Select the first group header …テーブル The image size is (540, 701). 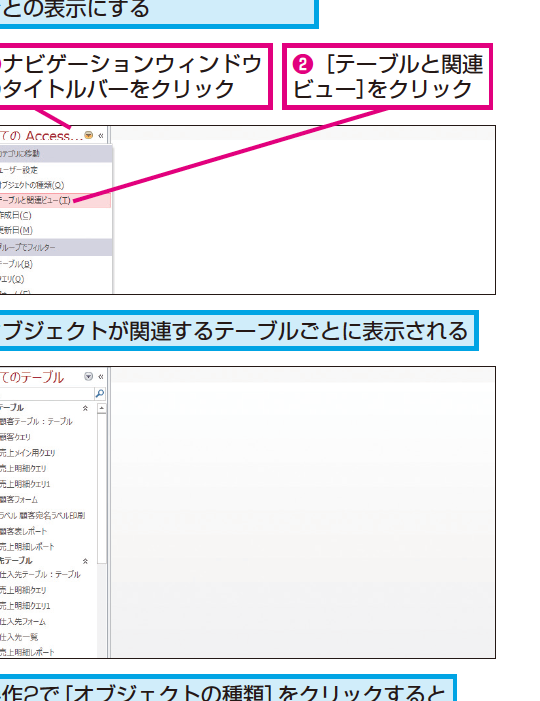tap(12, 408)
